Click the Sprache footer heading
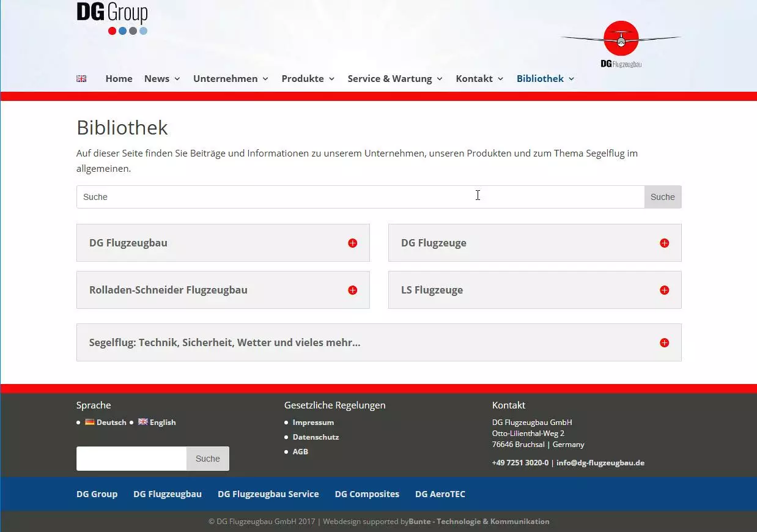 click(x=94, y=405)
